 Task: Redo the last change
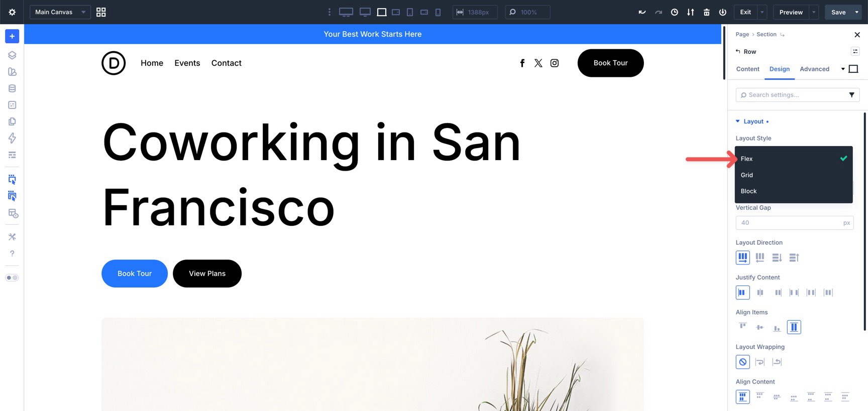659,12
